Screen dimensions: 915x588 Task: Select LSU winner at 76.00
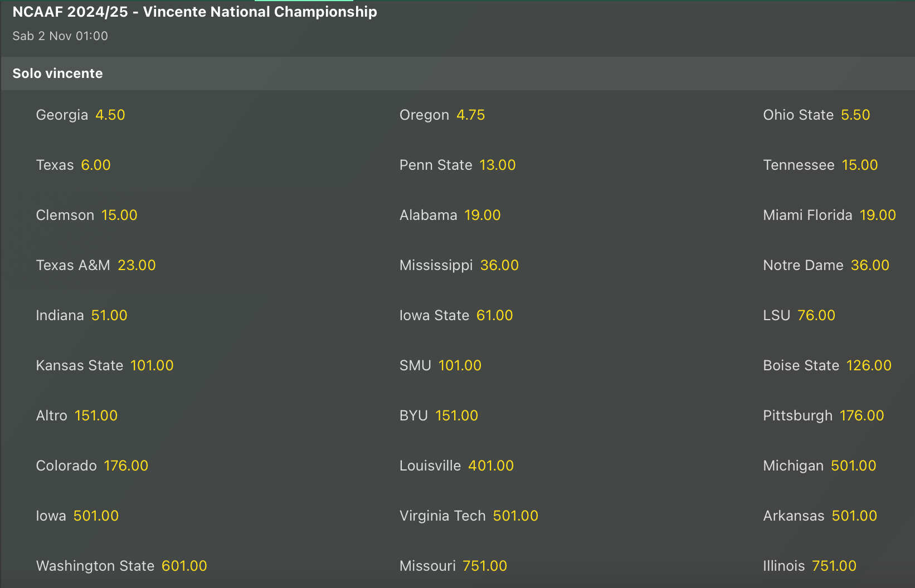[x=799, y=315]
